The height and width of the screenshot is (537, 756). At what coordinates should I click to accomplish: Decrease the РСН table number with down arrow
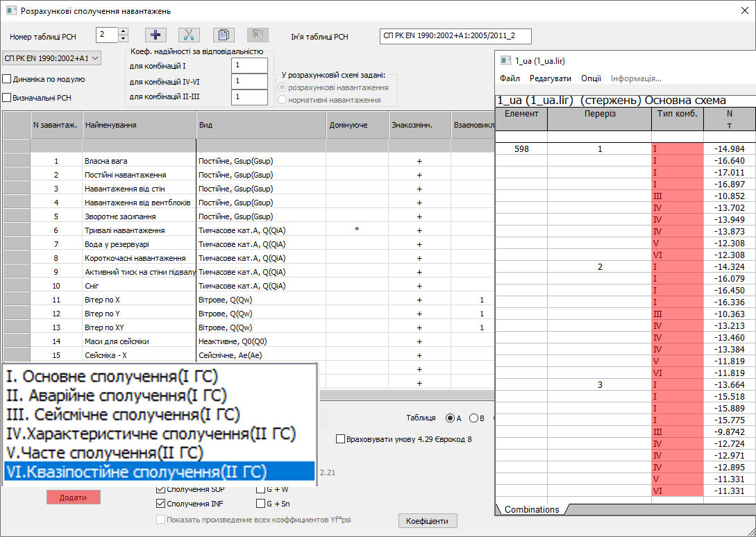click(x=123, y=39)
